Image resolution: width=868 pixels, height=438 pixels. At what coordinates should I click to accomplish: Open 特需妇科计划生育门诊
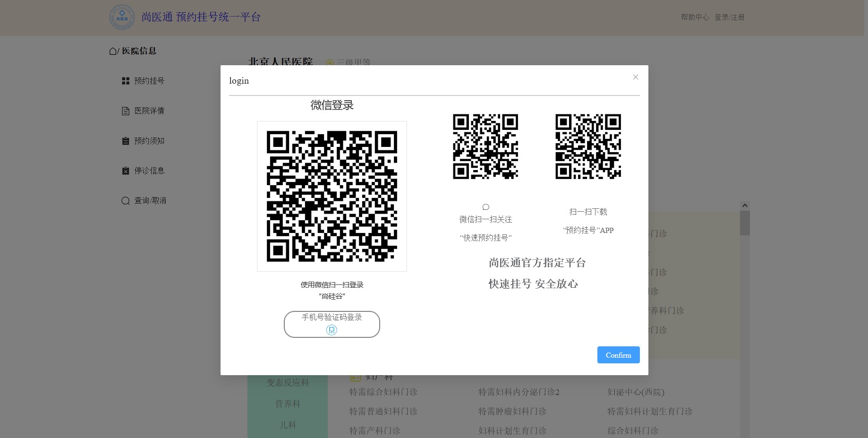[x=650, y=411]
